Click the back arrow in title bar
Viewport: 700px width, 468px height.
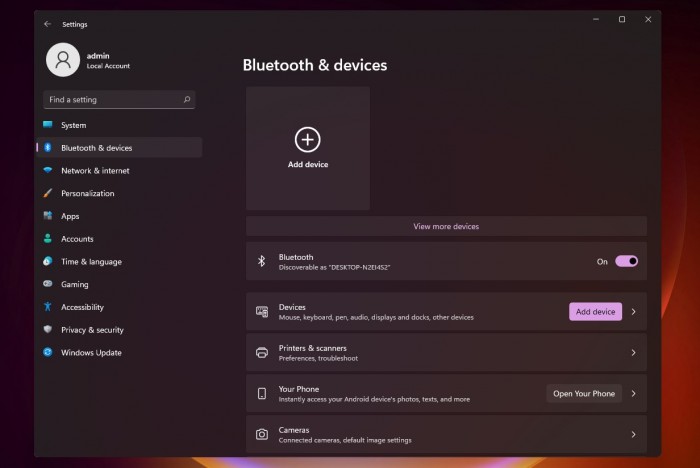click(47, 23)
